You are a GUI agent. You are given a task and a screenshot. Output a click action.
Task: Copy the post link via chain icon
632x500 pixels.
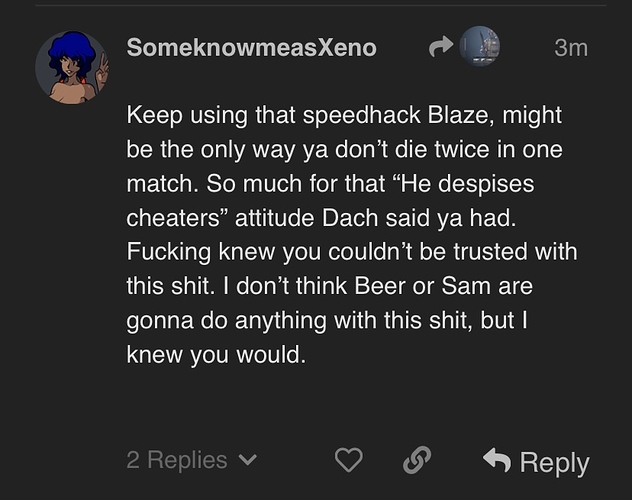click(416, 460)
